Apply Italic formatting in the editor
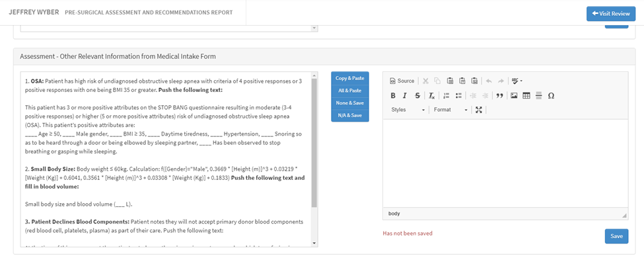644x258 pixels. pos(405,95)
